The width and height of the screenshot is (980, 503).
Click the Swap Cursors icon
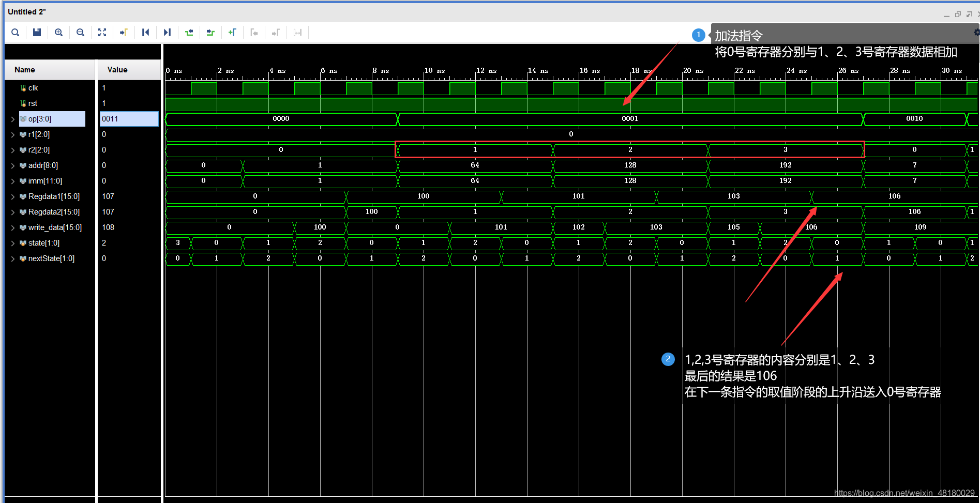pos(297,33)
